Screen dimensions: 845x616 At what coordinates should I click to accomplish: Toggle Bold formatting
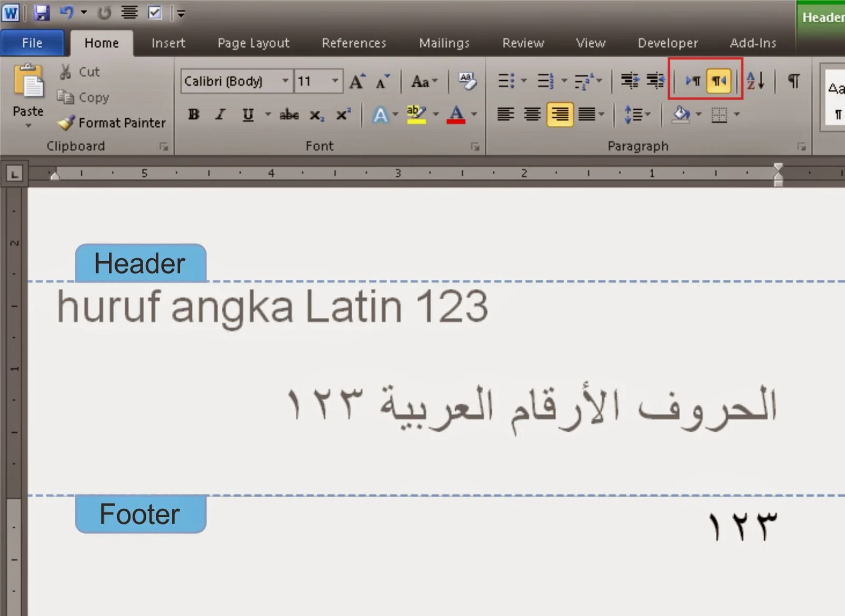(x=194, y=115)
